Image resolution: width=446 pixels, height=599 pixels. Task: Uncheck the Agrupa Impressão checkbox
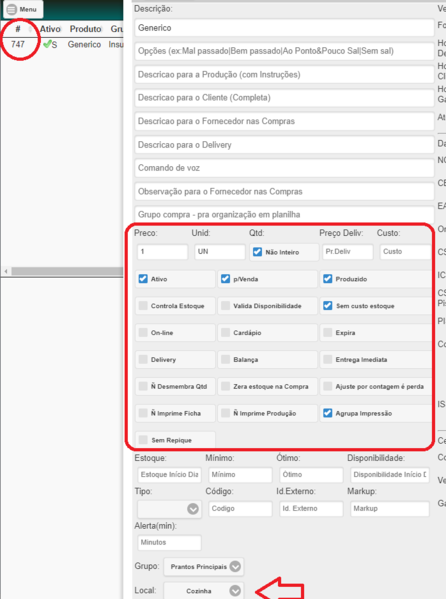point(328,413)
